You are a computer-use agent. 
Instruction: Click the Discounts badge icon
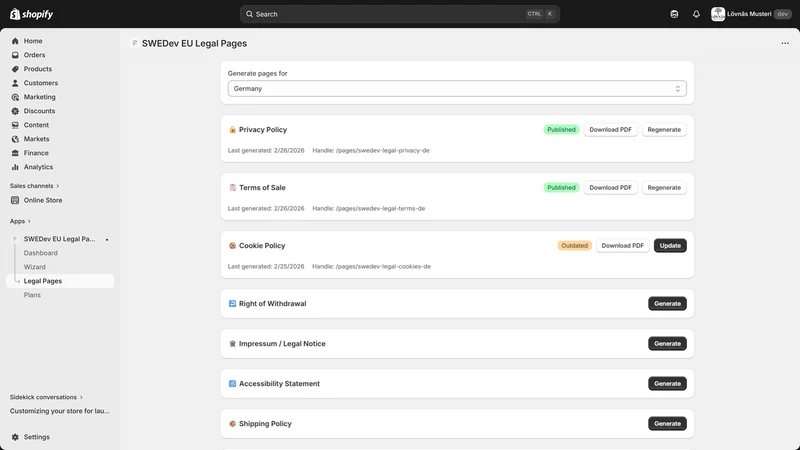[15, 111]
